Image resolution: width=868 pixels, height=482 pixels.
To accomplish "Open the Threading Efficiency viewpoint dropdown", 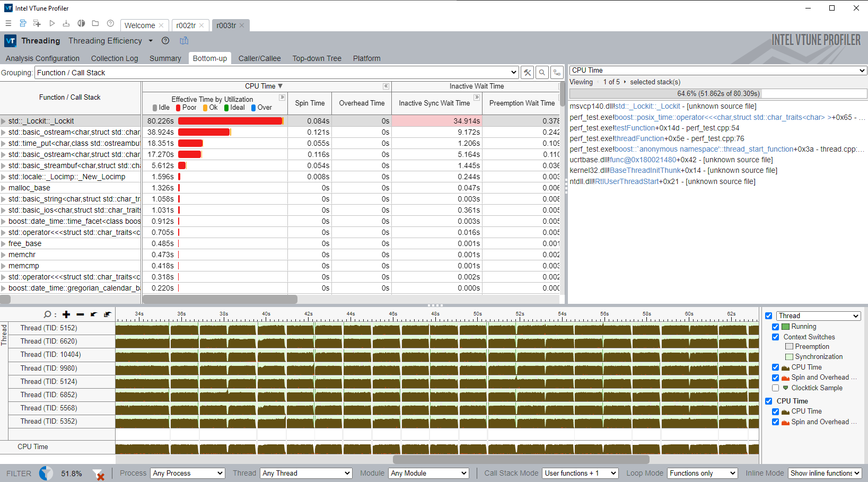I will (x=151, y=41).
